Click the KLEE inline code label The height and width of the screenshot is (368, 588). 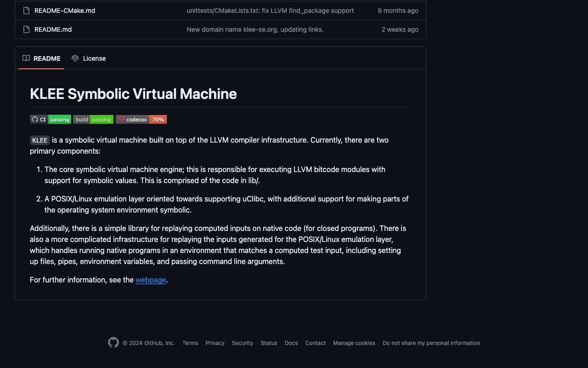pyautogui.click(x=40, y=140)
